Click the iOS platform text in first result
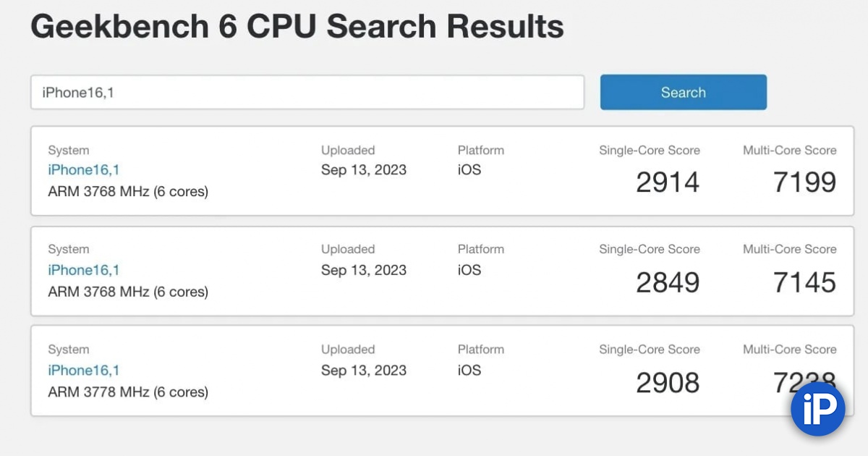This screenshot has height=456, width=868. tap(469, 170)
